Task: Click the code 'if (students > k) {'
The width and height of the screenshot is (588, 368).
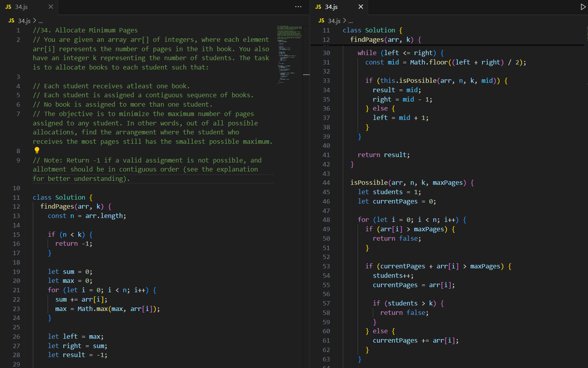Action: coord(408,303)
